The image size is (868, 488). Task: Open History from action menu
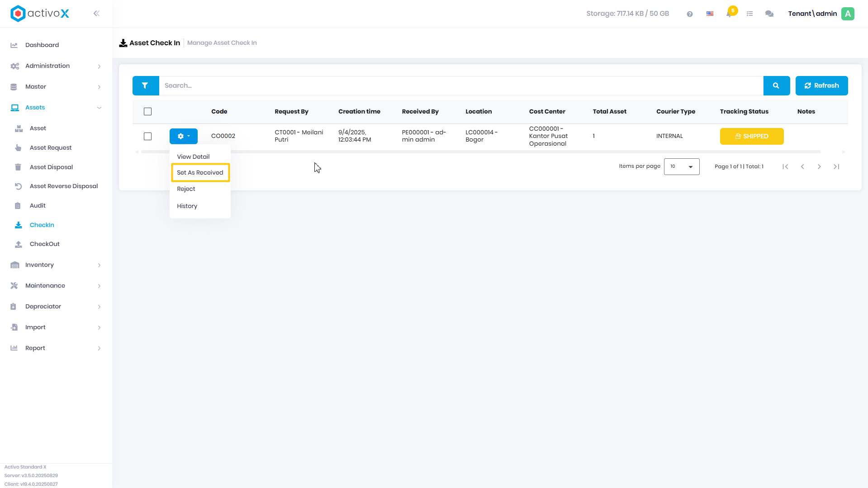(x=187, y=206)
